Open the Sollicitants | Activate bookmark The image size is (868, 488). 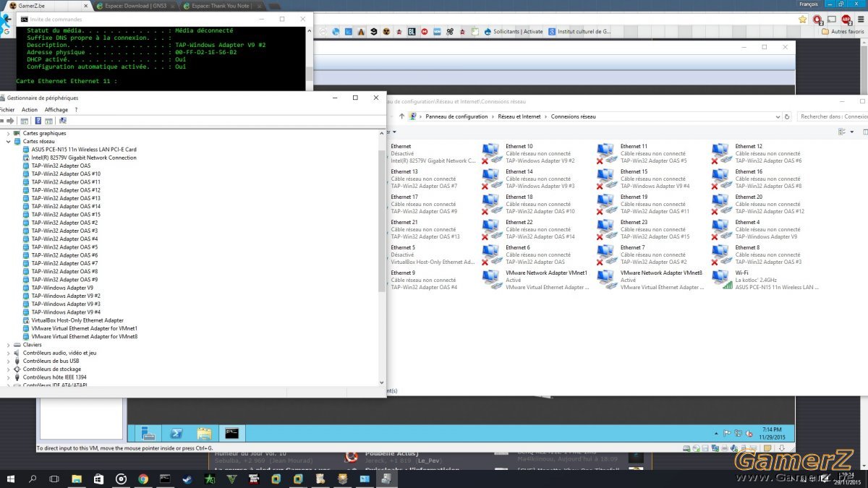pos(514,32)
